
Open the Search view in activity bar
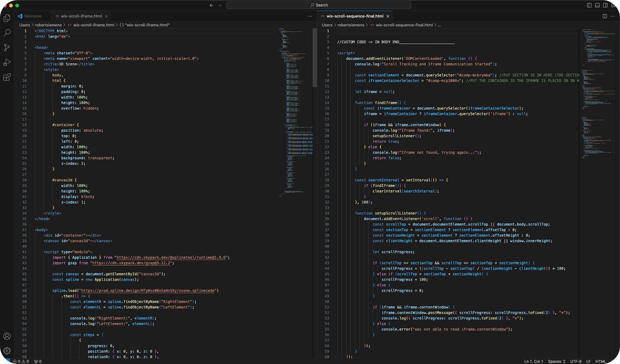7,33
